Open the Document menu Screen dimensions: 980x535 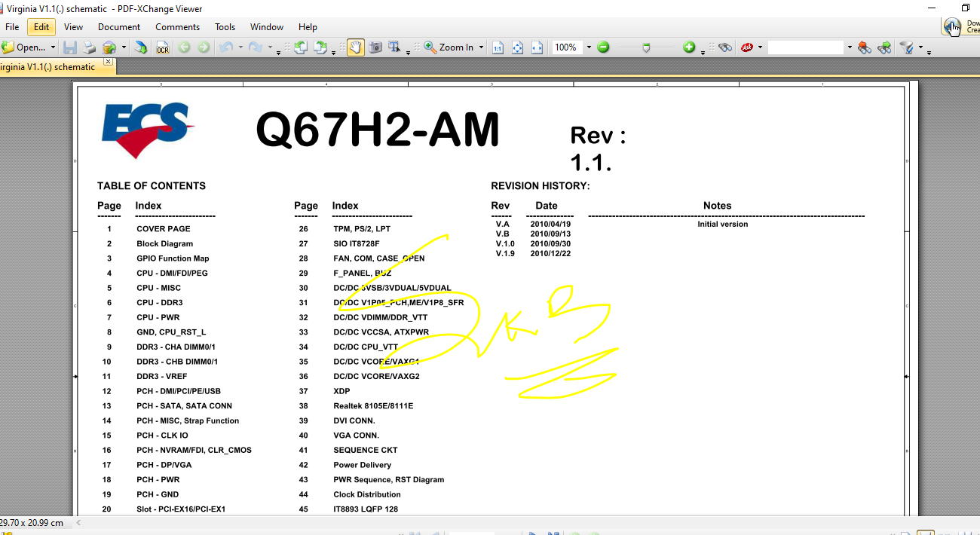pos(119,27)
